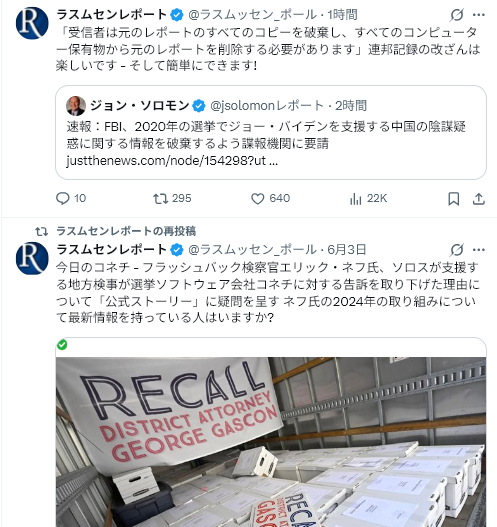Screen dimensions: 497x527
Task: Open @jsolomonレポート handle in quoted tweet
Action: point(266,106)
